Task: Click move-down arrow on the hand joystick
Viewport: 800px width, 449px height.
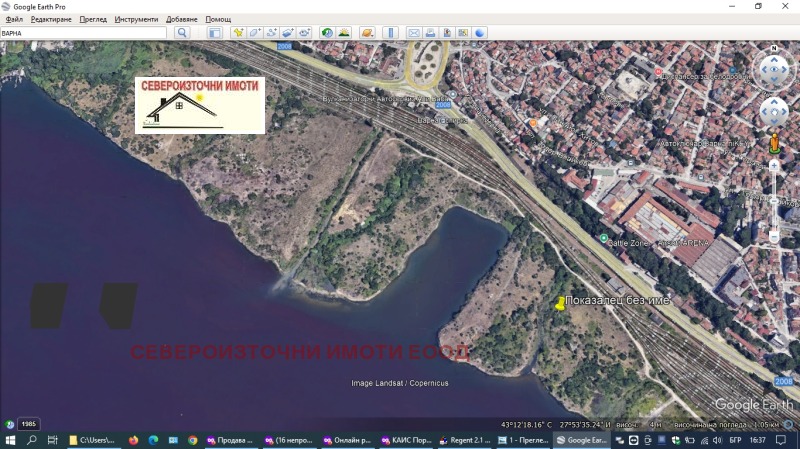Action: coord(774,121)
